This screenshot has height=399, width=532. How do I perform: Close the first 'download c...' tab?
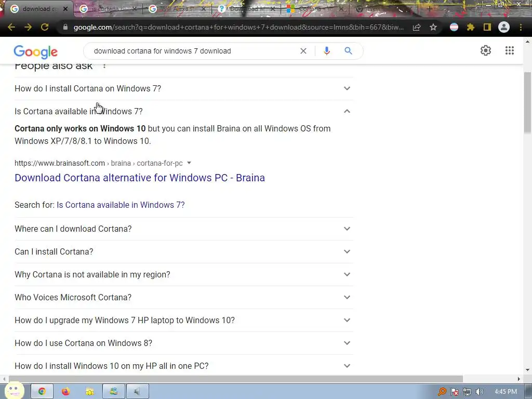tap(65, 9)
